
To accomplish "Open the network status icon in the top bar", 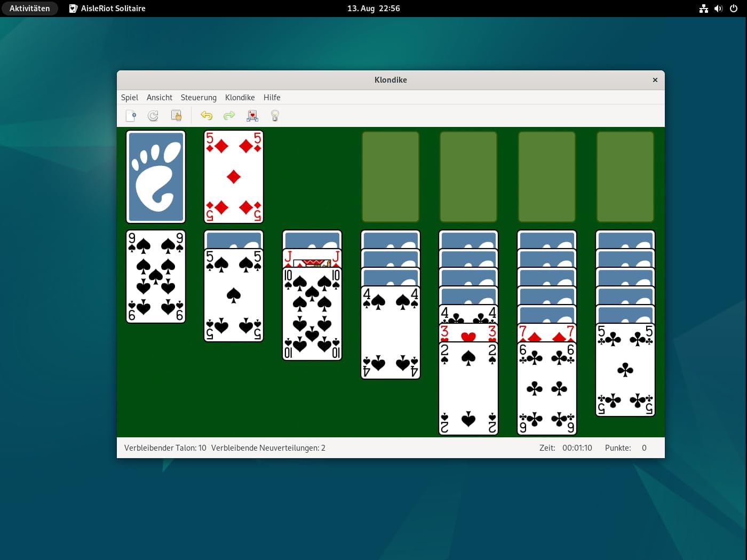I will [x=704, y=9].
